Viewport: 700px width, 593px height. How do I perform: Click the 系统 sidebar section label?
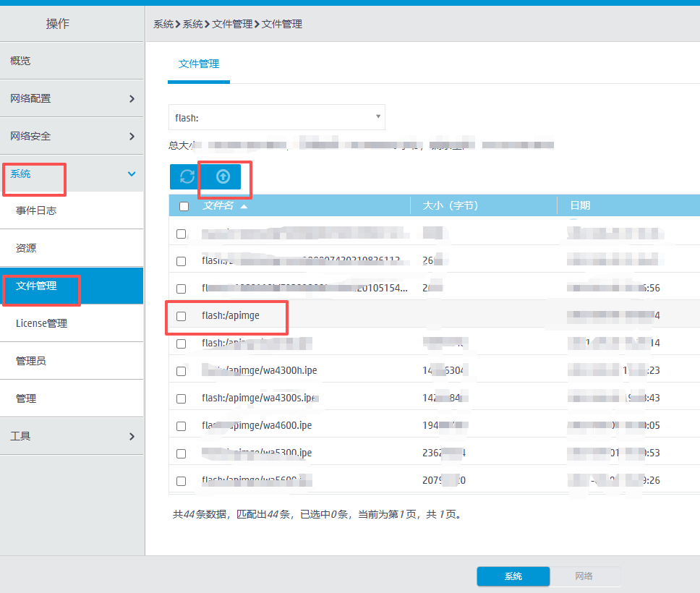20,174
